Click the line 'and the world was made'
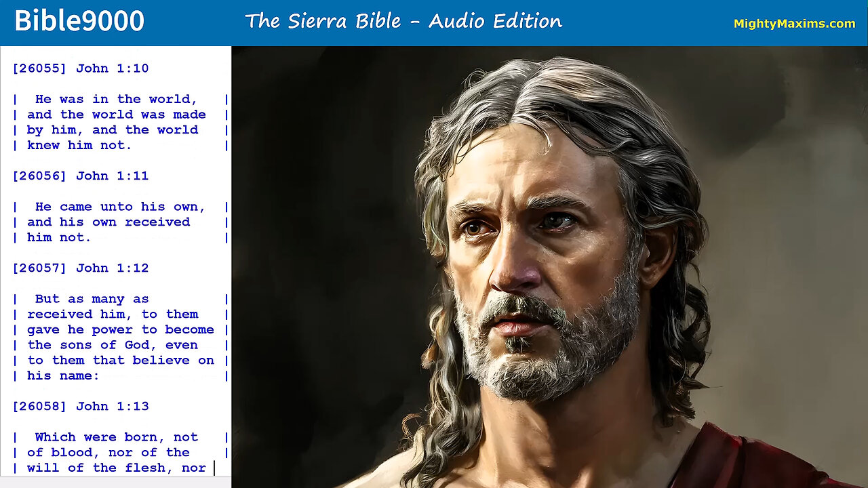 [x=117, y=115]
